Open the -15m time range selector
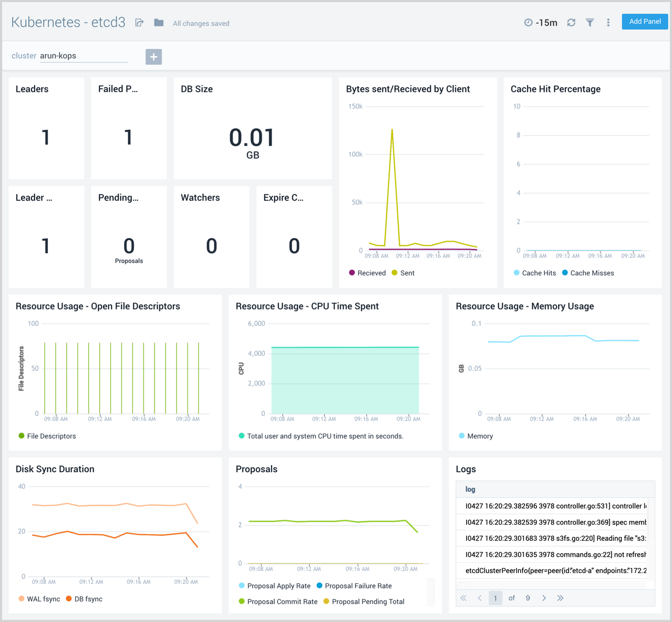This screenshot has height=622, width=672. (x=541, y=23)
